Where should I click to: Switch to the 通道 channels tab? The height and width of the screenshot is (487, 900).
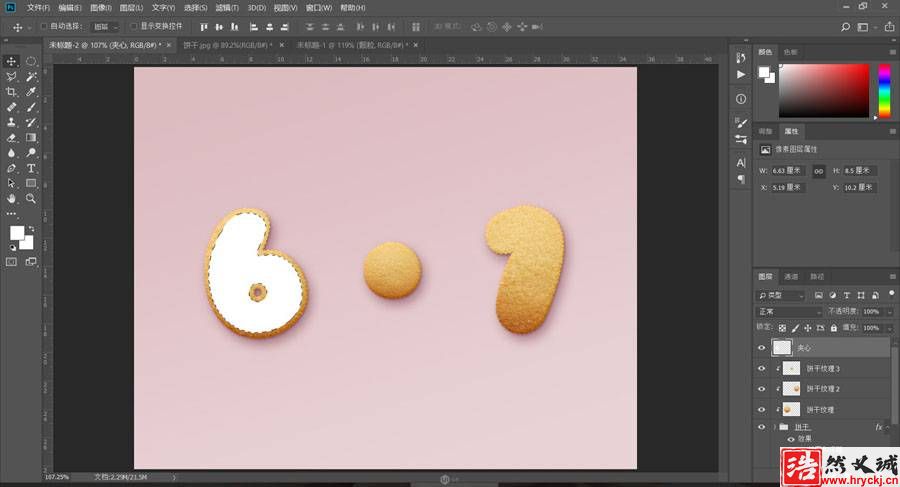pyautogui.click(x=792, y=277)
